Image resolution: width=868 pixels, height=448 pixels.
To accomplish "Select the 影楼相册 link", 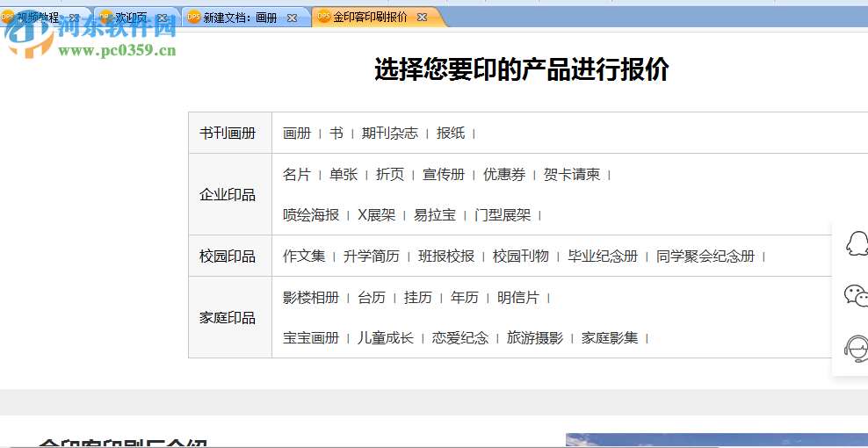I will 311,298.
